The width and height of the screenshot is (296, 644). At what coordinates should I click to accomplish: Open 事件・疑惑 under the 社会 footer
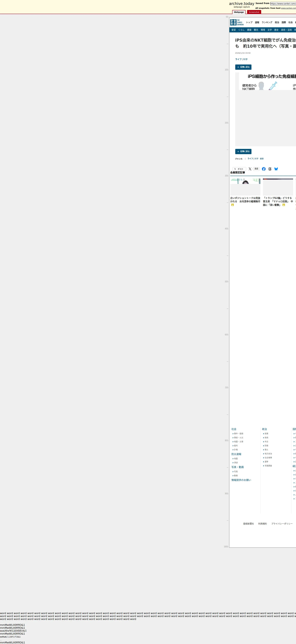238,434
